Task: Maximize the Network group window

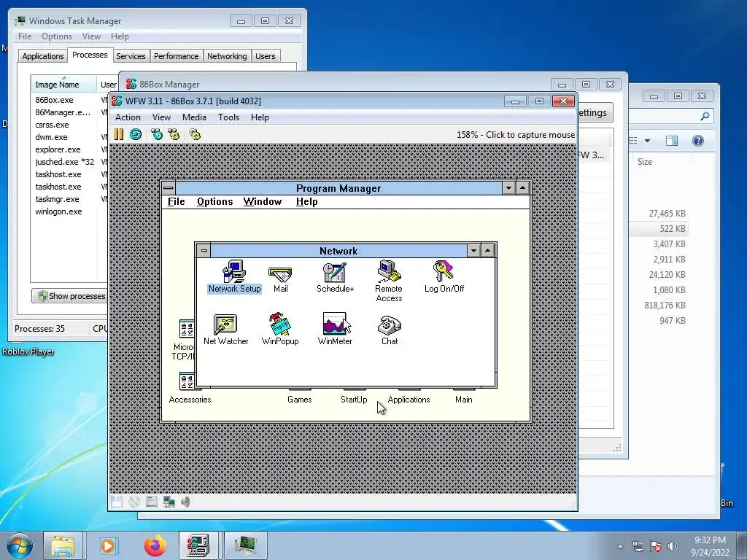Action: coord(488,251)
